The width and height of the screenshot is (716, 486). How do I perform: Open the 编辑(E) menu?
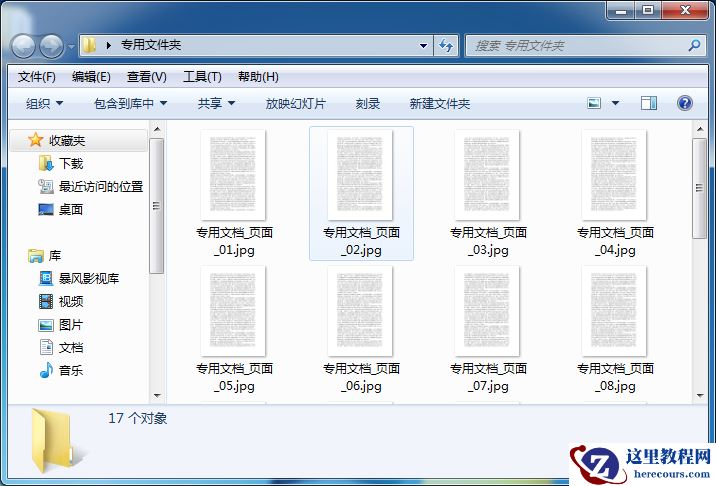91,77
